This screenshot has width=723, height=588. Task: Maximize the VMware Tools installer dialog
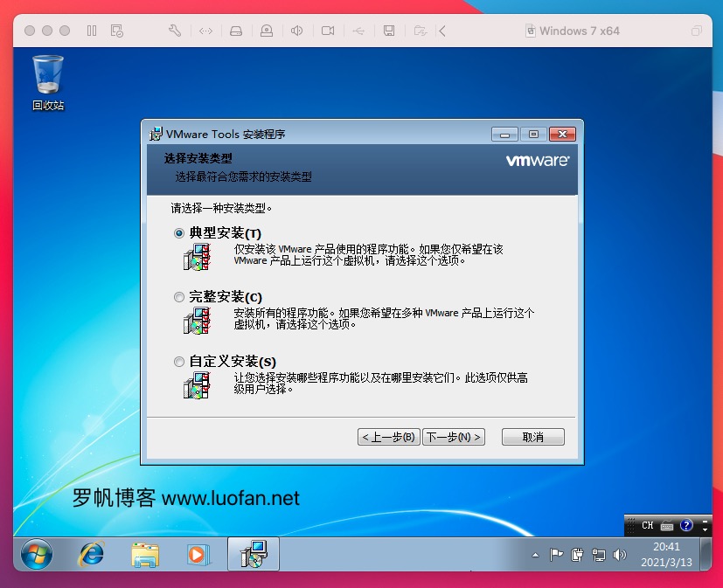pyautogui.click(x=533, y=134)
